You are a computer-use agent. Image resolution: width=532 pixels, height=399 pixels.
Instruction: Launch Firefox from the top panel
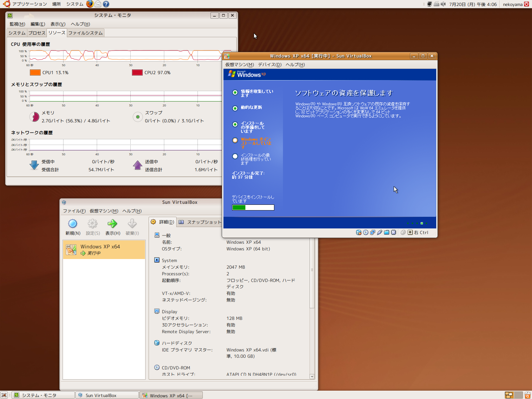pyautogui.click(x=90, y=4)
